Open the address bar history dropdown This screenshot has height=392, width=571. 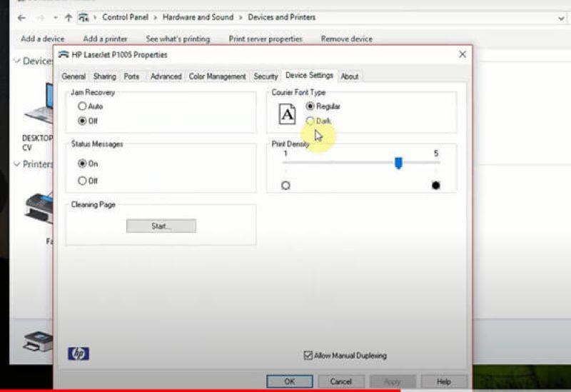pos(561,18)
